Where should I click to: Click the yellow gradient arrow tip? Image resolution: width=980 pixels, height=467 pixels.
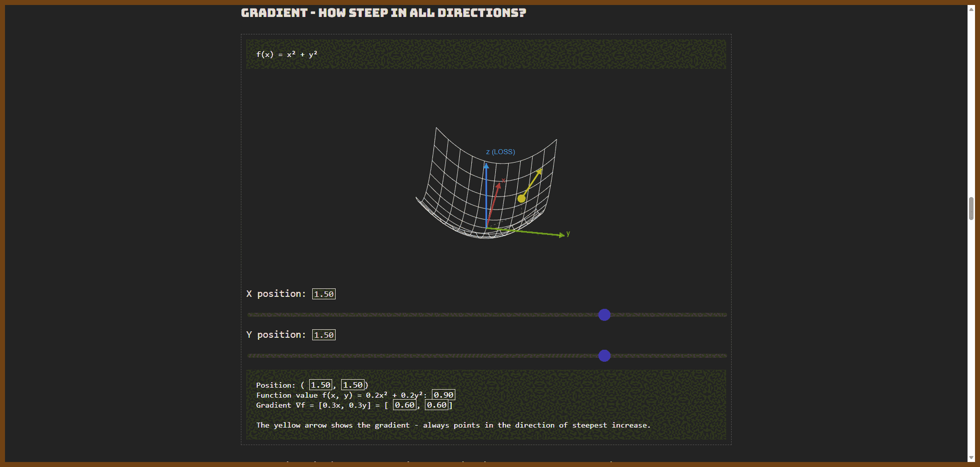pyautogui.click(x=540, y=170)
